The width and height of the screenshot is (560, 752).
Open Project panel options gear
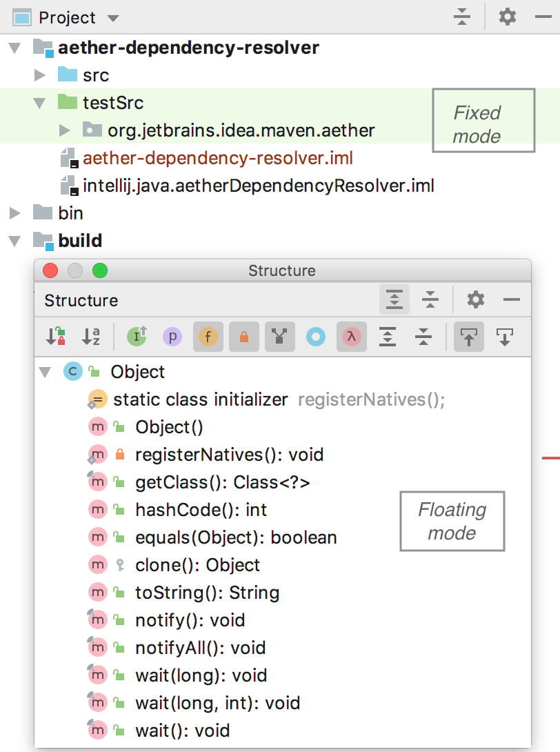pos(508,17)
